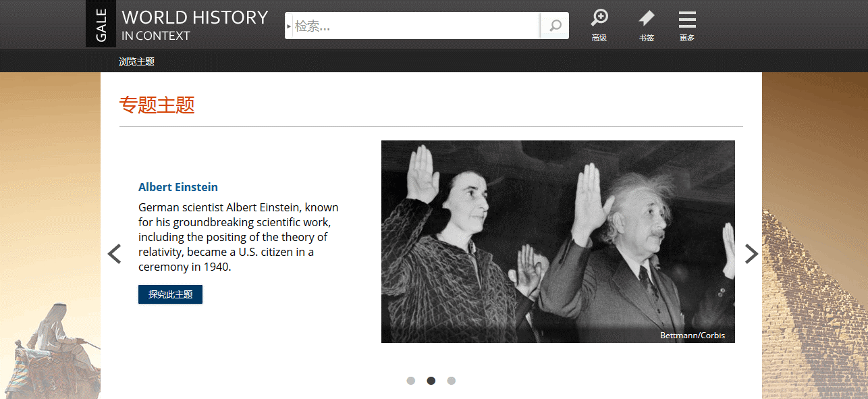868x399 pixels.
Task: Focus the 检索 search input field
Action: coord(416,26)
